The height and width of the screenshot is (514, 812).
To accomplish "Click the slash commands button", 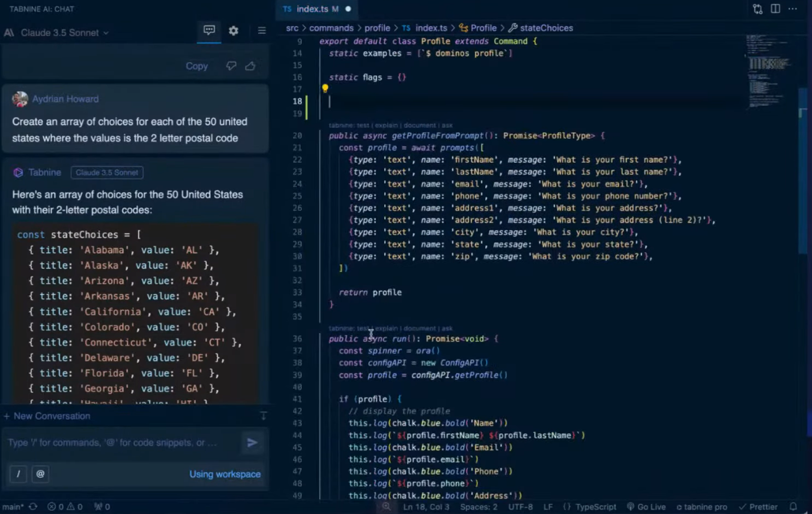I will (18, 474).
